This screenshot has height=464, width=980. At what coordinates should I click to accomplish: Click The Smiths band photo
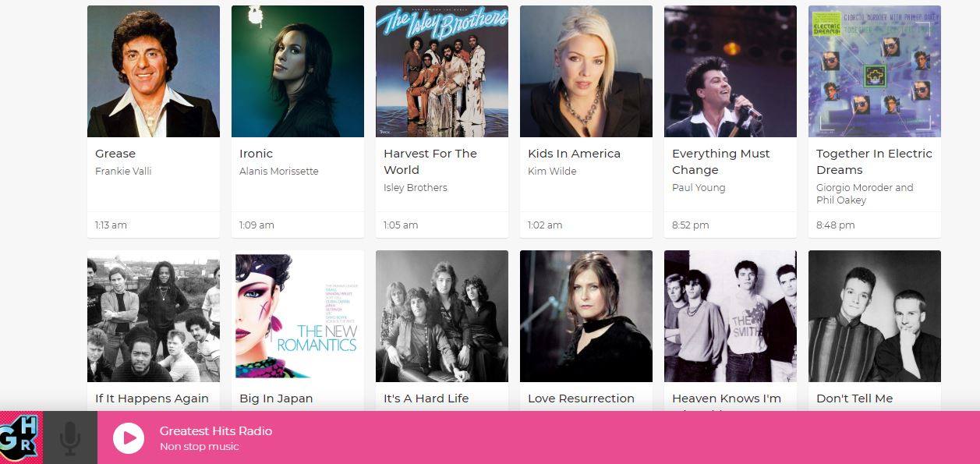coord(731,316)
